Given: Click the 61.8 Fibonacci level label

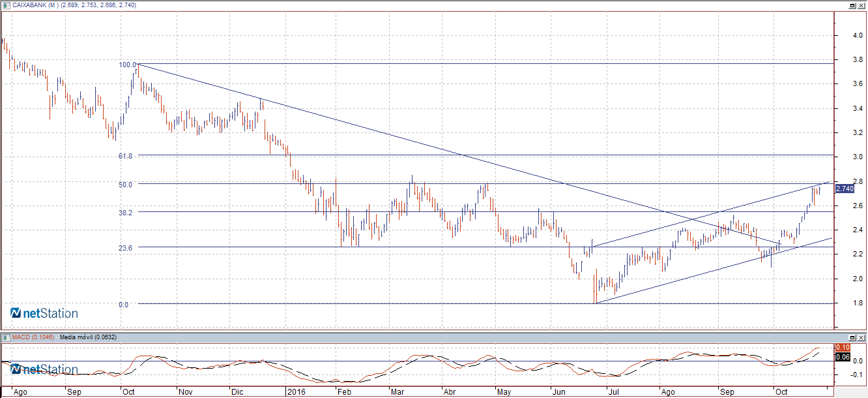Looking at the screenshot, I should tap(126, 156).
